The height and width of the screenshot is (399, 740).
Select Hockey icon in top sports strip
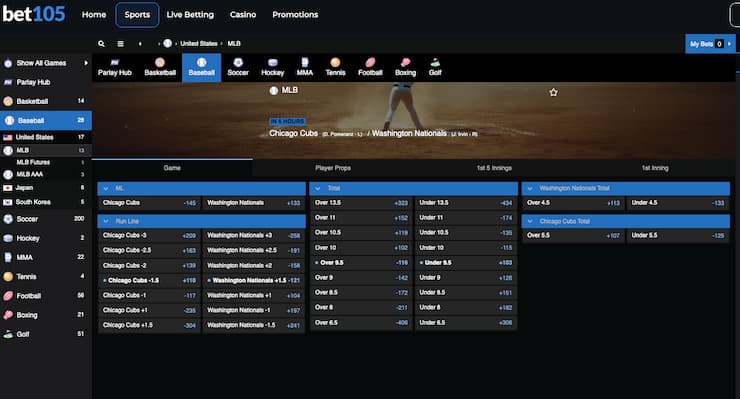click(273, 68)
